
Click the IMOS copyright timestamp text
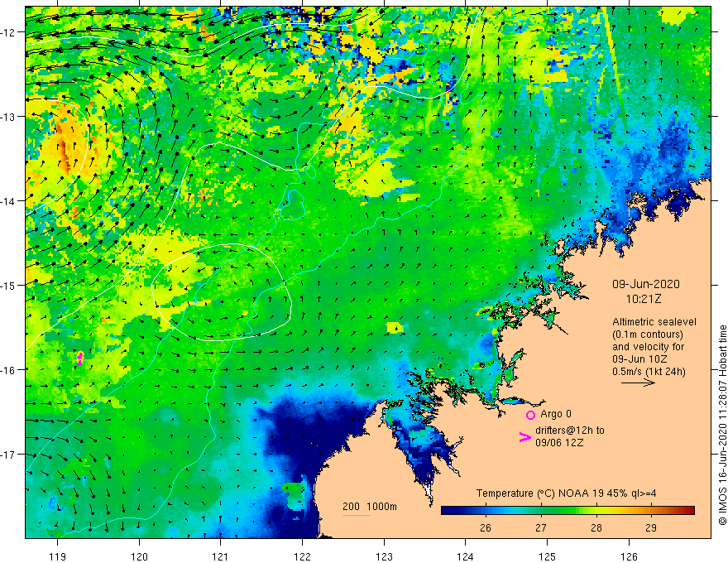[x=722, y=426]
